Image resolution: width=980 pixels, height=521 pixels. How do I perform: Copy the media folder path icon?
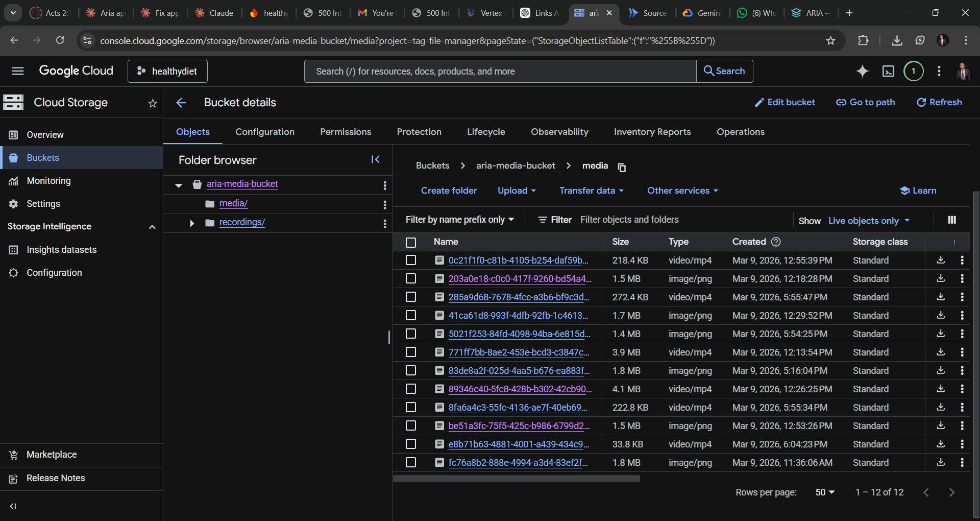coord(622,167)
